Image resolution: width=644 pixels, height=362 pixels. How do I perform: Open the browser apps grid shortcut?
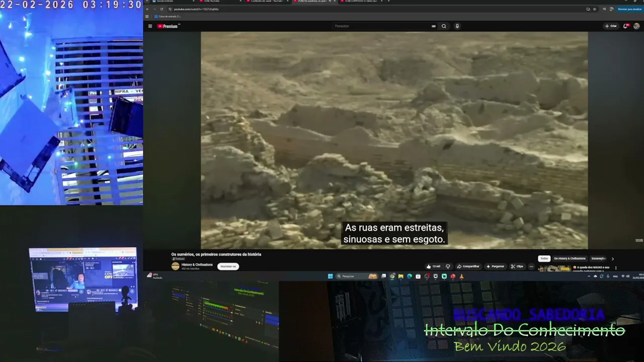point(147,17)
